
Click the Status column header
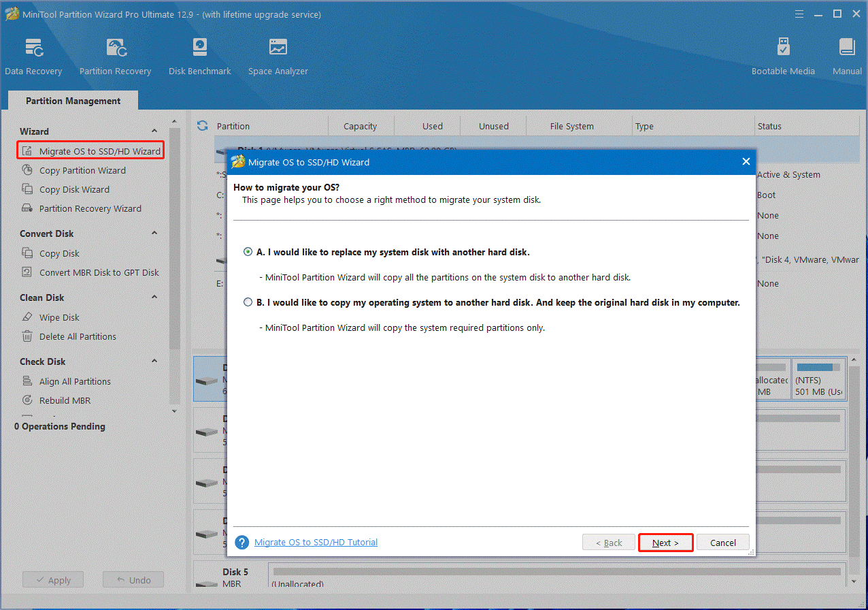pyautogui.click(x=808, y=126)
